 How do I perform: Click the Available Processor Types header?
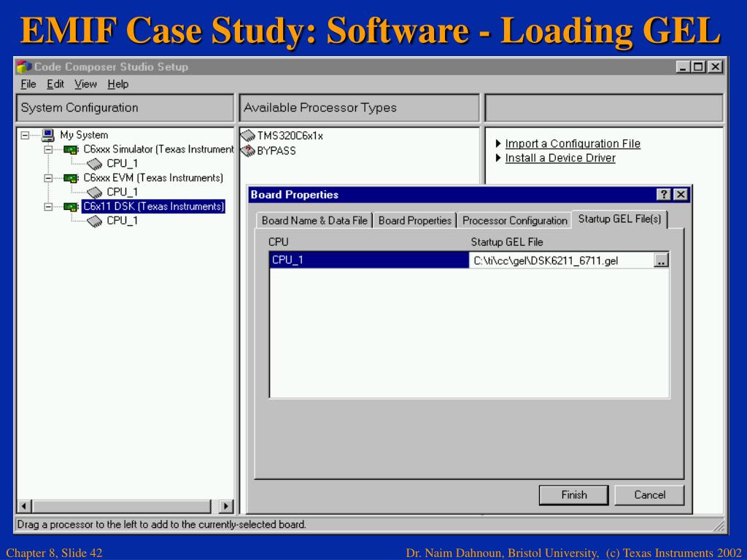pyautogui.click(x=359, y=108)
